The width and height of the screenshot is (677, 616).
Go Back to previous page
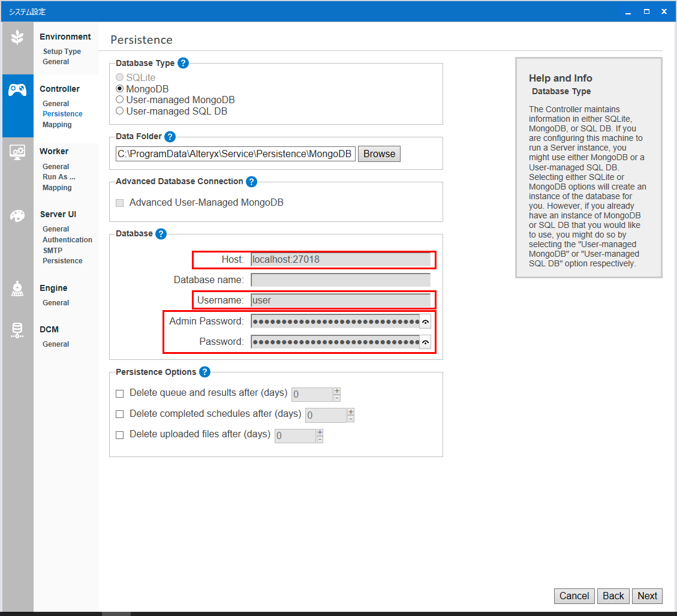(613, 596)
